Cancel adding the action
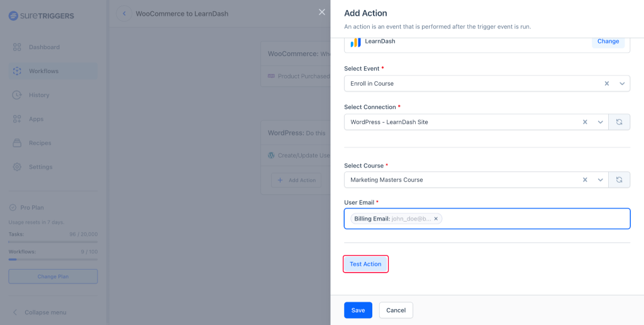The height and width of the screenshot is (325, 644). tap(396, 310)
